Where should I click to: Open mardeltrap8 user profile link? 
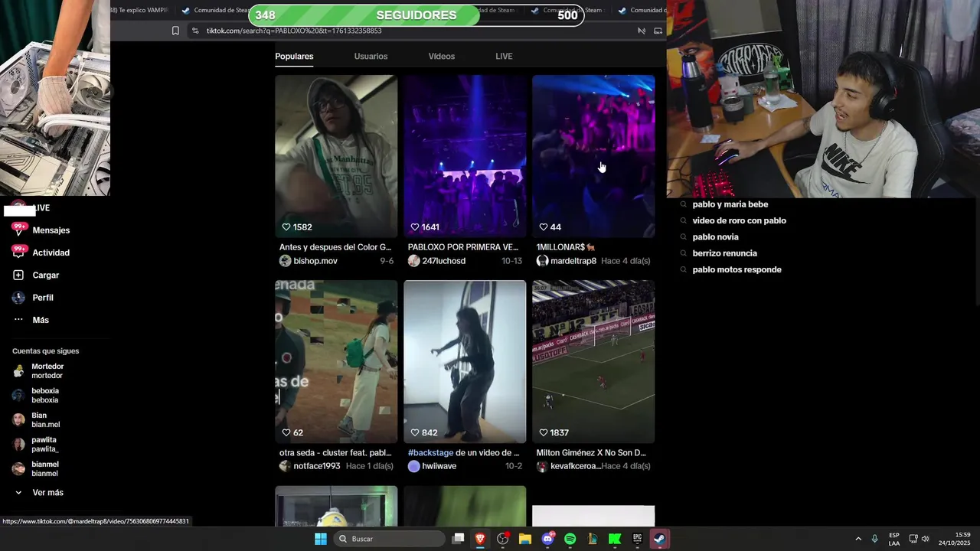[x=573, y=261]
